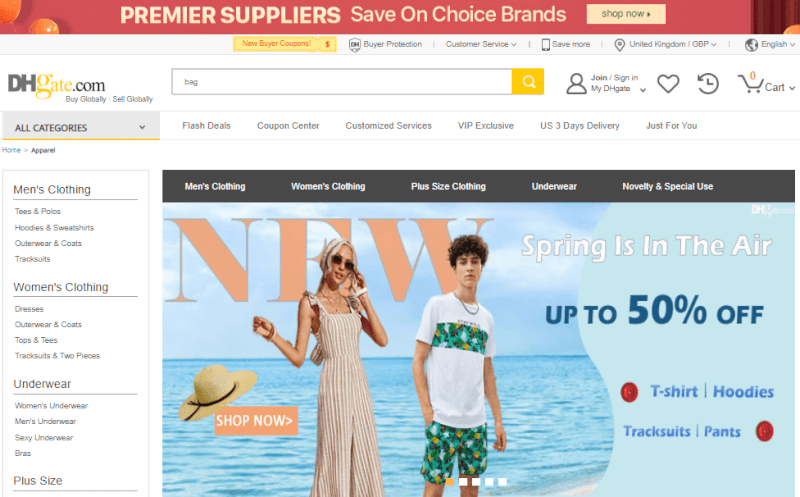Click the Buyer Protection shield icon
Viewport: 800px width, 497px height.
(355, 45)
